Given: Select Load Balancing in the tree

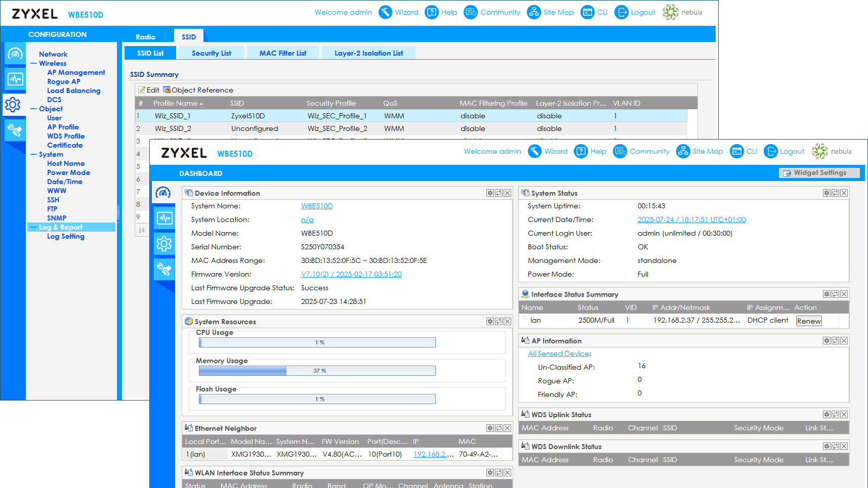Looking at the screenshot, I should tap(74, 91).
